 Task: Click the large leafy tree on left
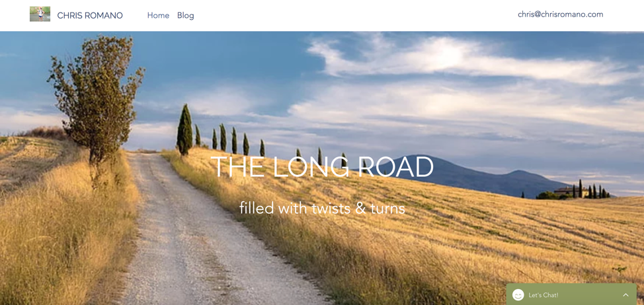click(x=97, y=98)
